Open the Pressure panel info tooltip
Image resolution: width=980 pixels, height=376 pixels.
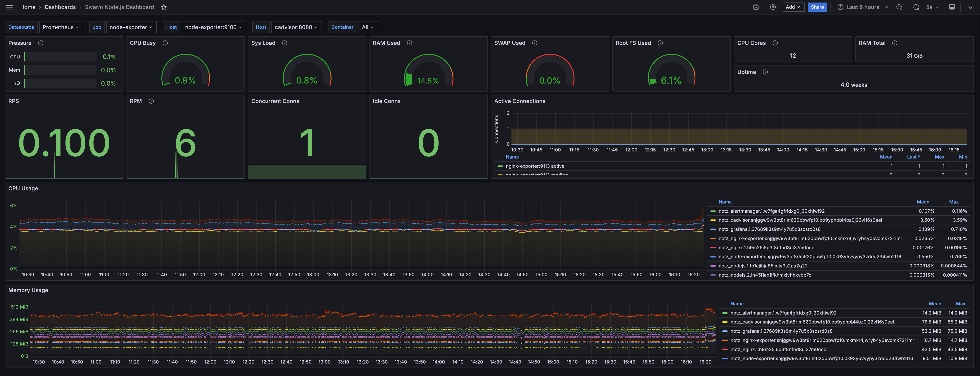[x=41, y=43]
